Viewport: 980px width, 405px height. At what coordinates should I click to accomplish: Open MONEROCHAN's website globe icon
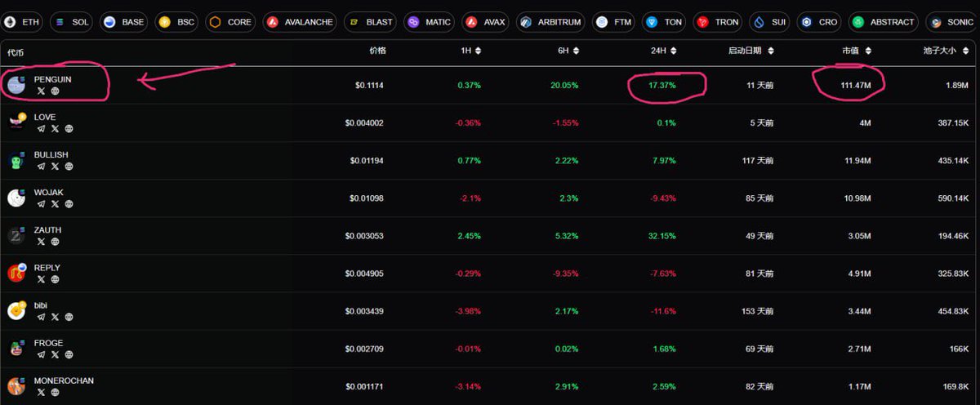click(x=55, y=392)
